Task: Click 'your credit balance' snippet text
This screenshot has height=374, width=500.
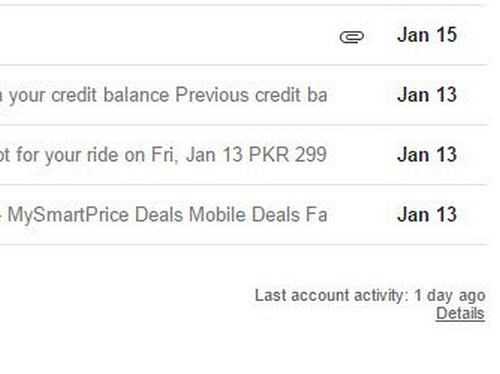Action: coord(89,95)
